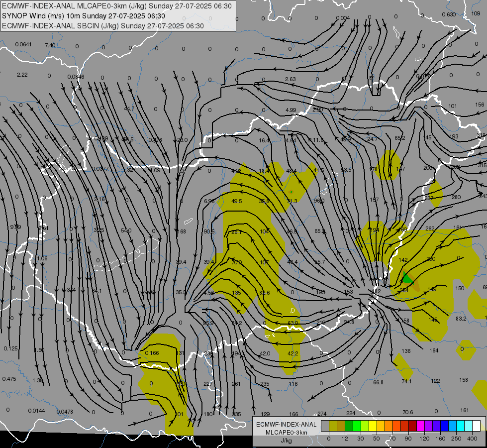Click the legend scale value 250

coord(456,439)
